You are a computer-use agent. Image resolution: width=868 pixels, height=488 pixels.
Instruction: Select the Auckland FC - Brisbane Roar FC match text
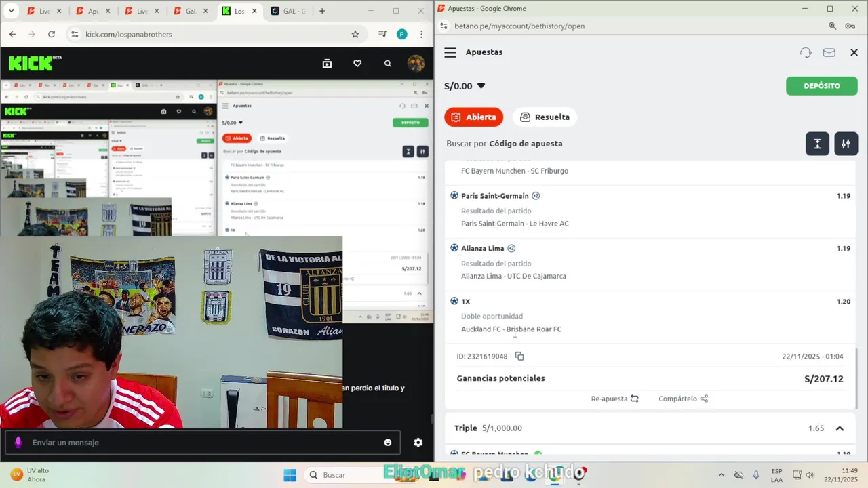511,329
